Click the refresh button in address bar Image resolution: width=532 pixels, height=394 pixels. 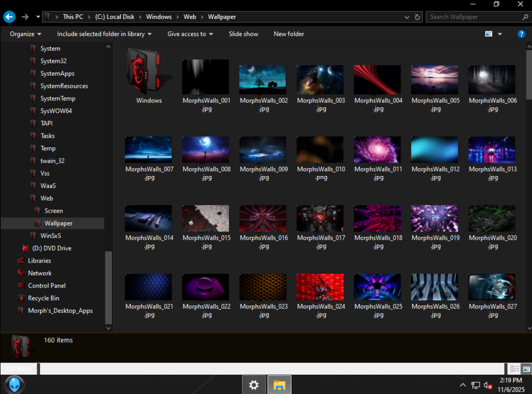click(x=417, y=17)
